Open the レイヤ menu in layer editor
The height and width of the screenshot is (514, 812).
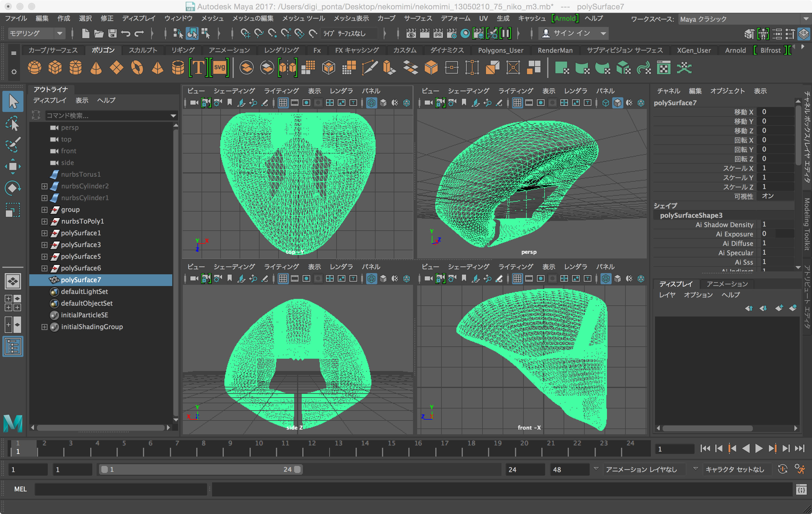667,295
